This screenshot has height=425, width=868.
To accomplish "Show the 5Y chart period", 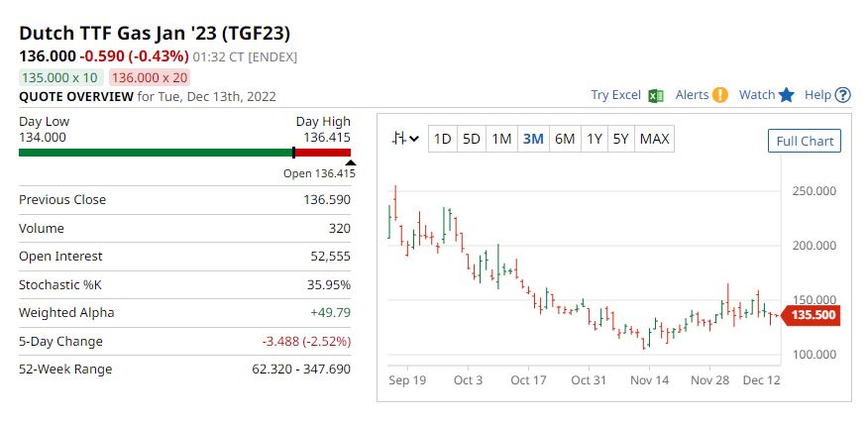I will [620, 139].
